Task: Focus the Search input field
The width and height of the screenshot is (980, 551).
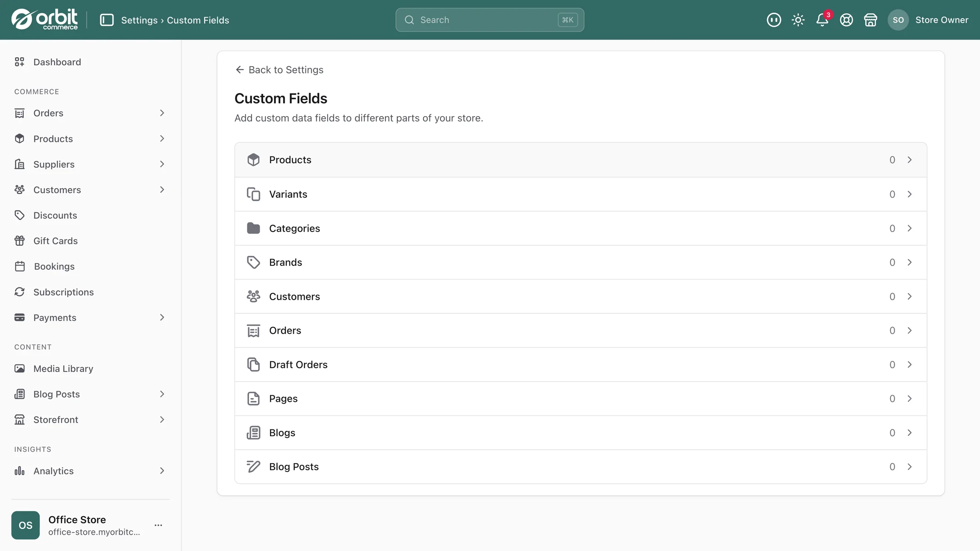Action: click(490, 20)
